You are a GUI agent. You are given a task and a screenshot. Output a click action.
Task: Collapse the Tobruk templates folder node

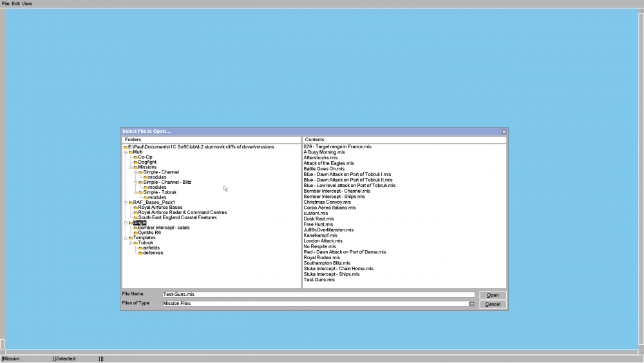coord(131,243)
